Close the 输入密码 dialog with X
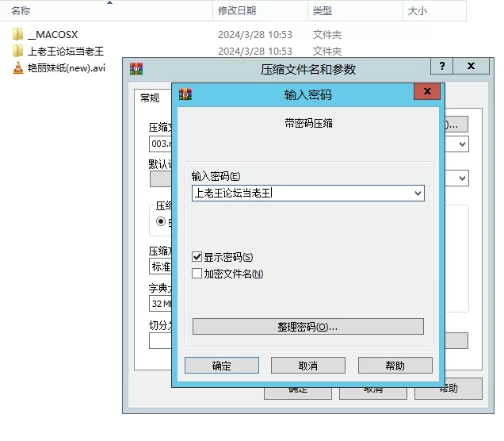The width and height of the screenshot is (504, 441). [428, 94]
